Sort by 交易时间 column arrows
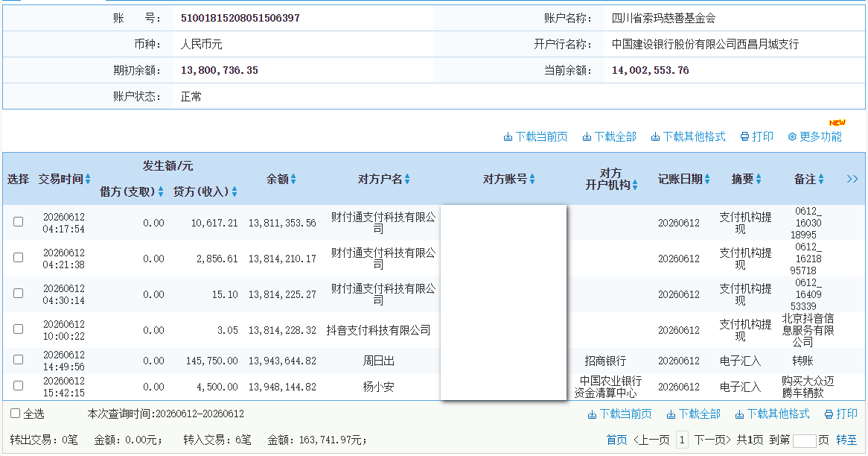The width and height of the screenshot is (868, 456). (88, 179)
